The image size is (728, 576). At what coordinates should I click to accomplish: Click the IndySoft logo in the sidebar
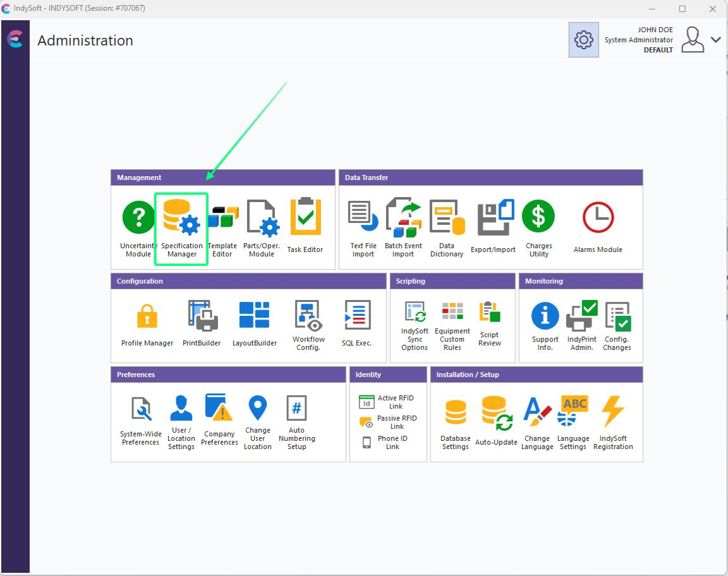(15, 39)
